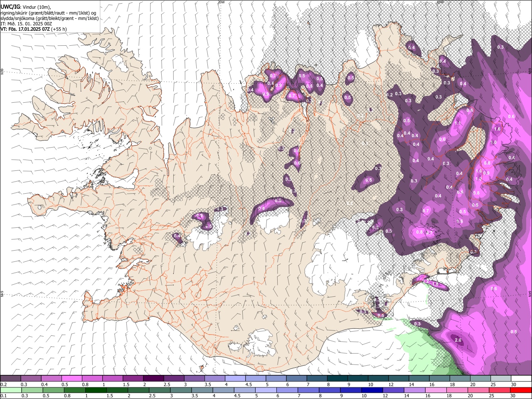Click the 0.1 label under the lower legend row
The image size is (532, 399).
pyautogui.click(x=4, y=396)
